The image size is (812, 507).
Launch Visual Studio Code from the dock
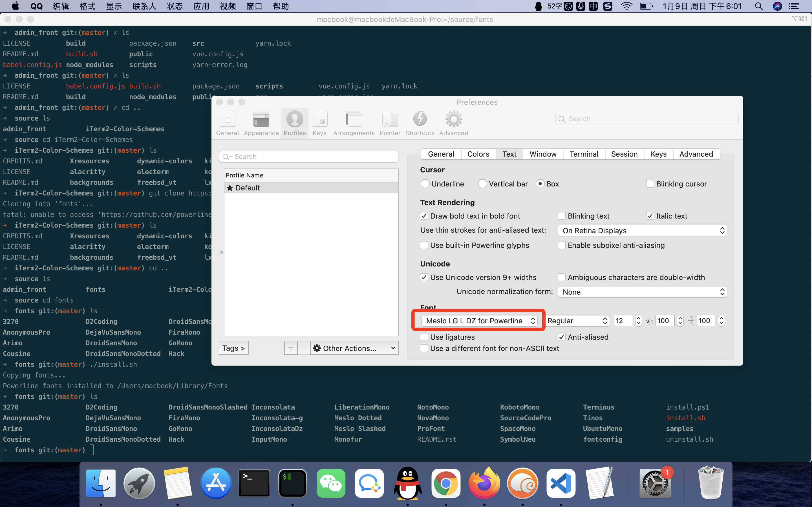pyautogui.click(x=561, y=484)
